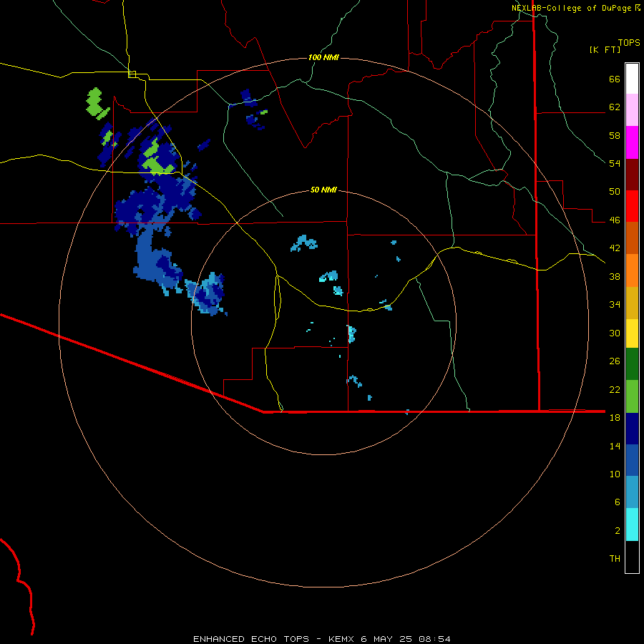The image size is (644, 644).
Task: Click the legend value "38"
Action: 615,276
